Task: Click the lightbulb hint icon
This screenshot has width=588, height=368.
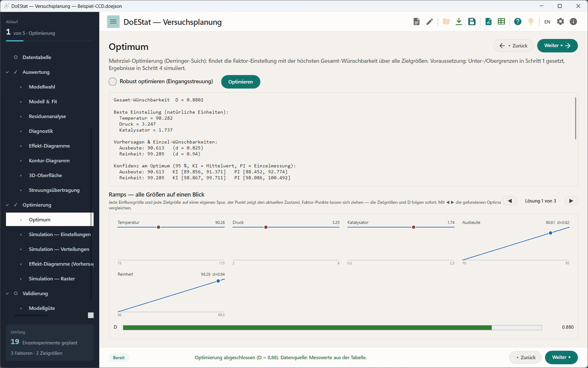Action: (531, 22)
